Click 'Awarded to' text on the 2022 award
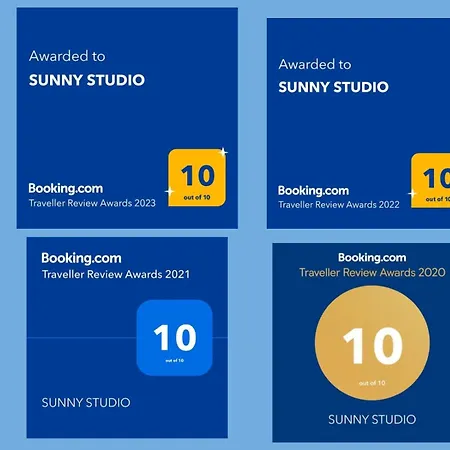The image size is (450, 450). [315, 64]
